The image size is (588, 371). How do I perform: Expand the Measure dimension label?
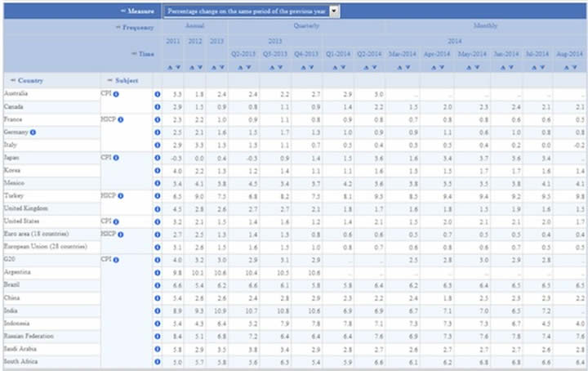(x=137, y=11)
